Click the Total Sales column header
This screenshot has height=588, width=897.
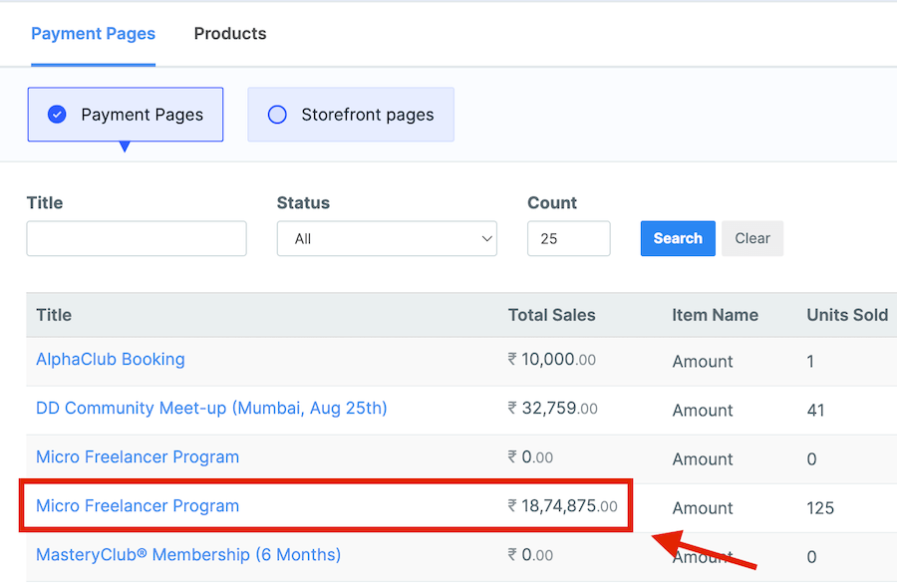click(552, 315)
